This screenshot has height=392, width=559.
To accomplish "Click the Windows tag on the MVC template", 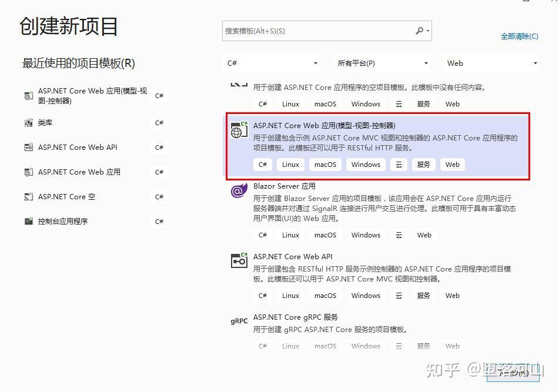I will coord(366,165).
